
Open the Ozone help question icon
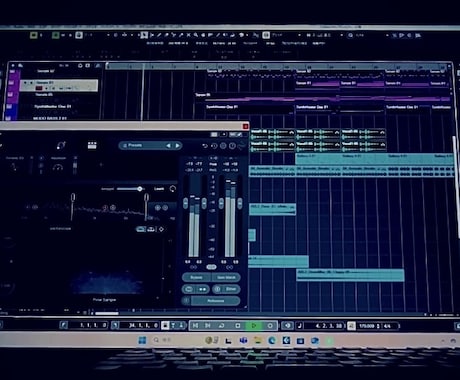pos(232,146)
